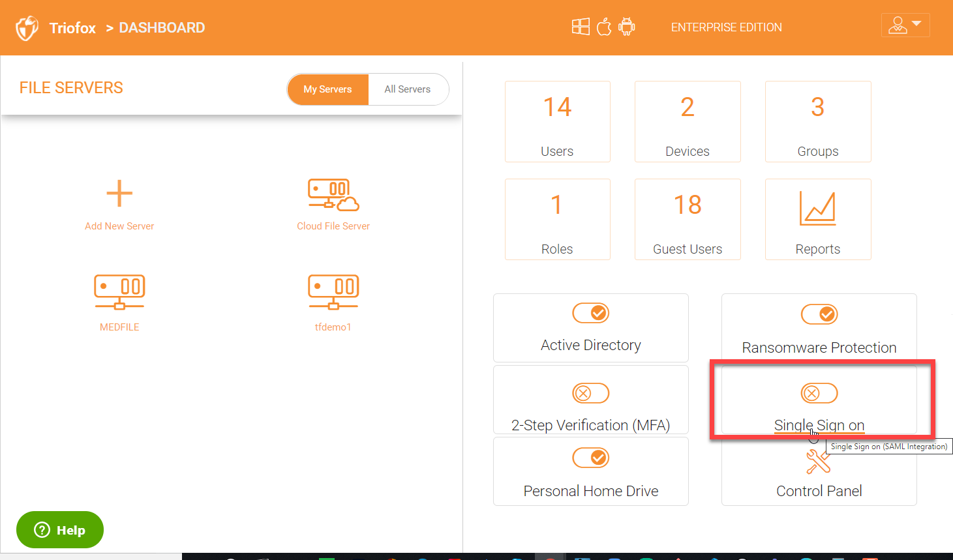This screenshot has width=953, height=560.
Task: Click the 2-Step Verification (MFA) label
Action: pos(591,425)
